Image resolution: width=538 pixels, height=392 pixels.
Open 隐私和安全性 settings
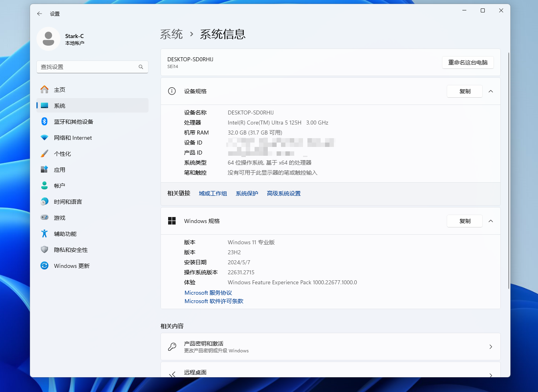click(92, 250)
